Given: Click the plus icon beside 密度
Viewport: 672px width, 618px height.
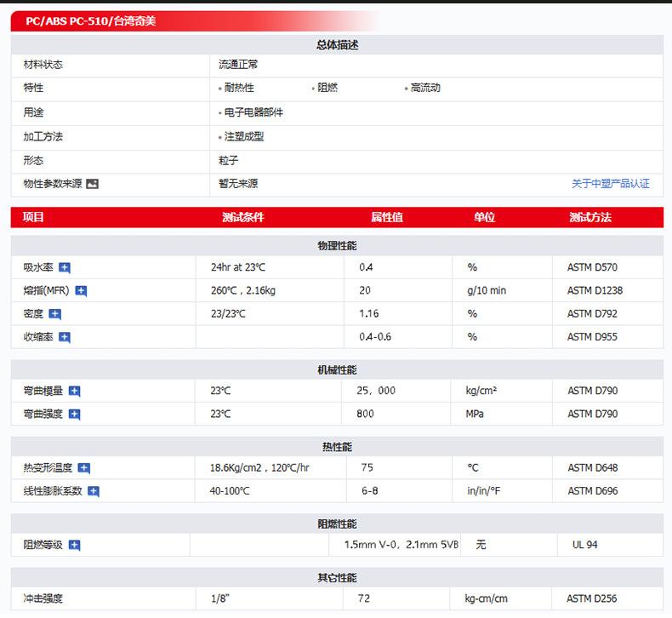Looking at the screenshot, I should 55,314.
